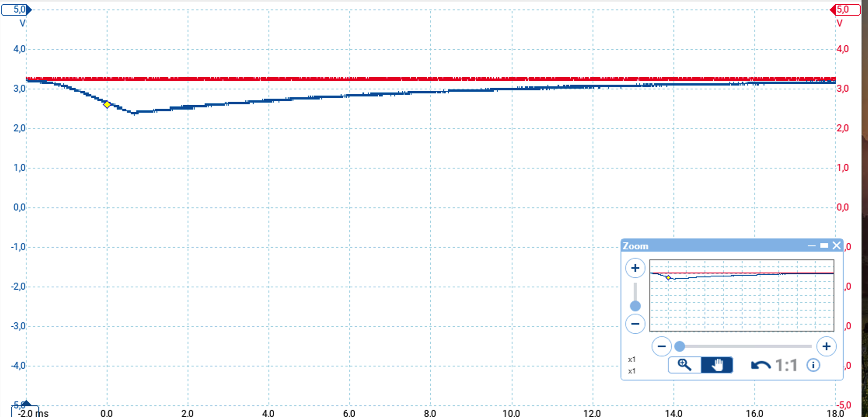Click the vertical zoom slider handle
The image size is (868, 417).
click(x=635, y=306)
